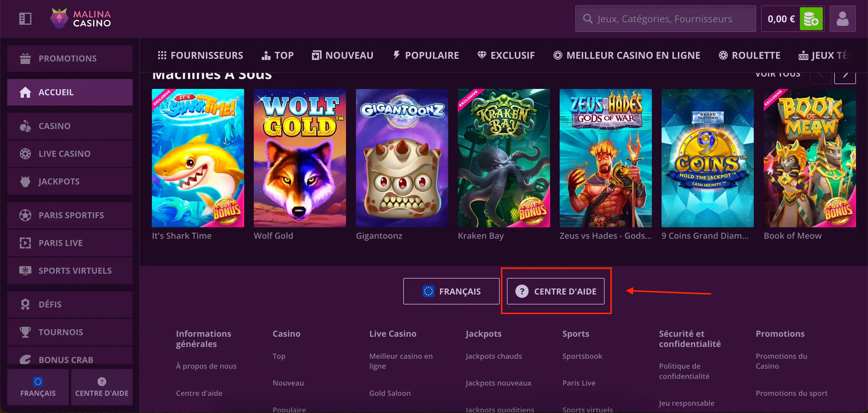Open the Sportsbook footer link
This screenshot has width=868, height=413.
click(x=582, y=356)
